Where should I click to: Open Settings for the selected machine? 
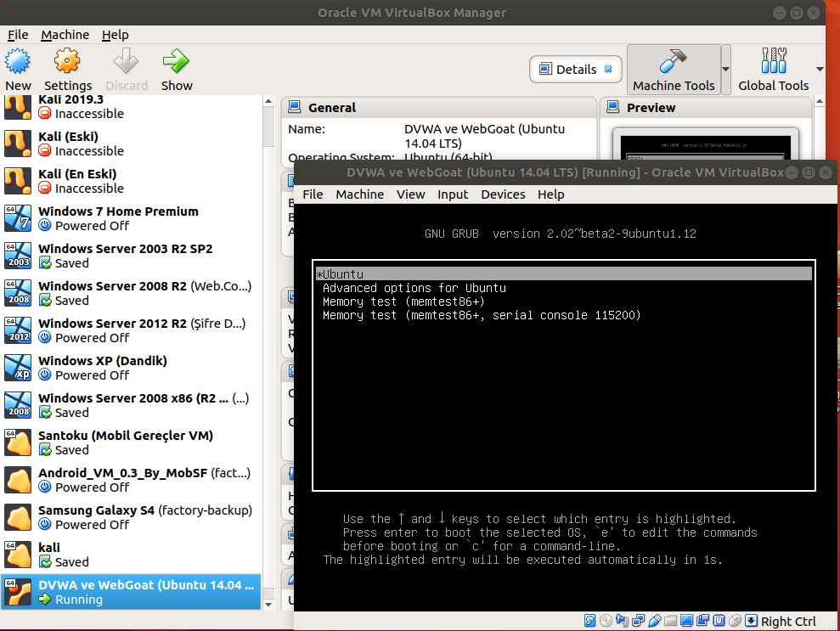coord(67,70)
